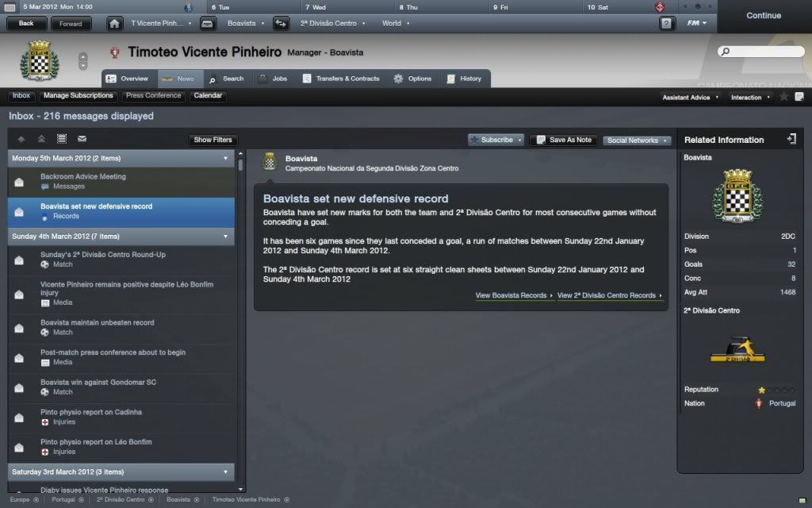This screenshot has height=508, width=812.
Task: Open the help question mark icon
Action: 667,24
